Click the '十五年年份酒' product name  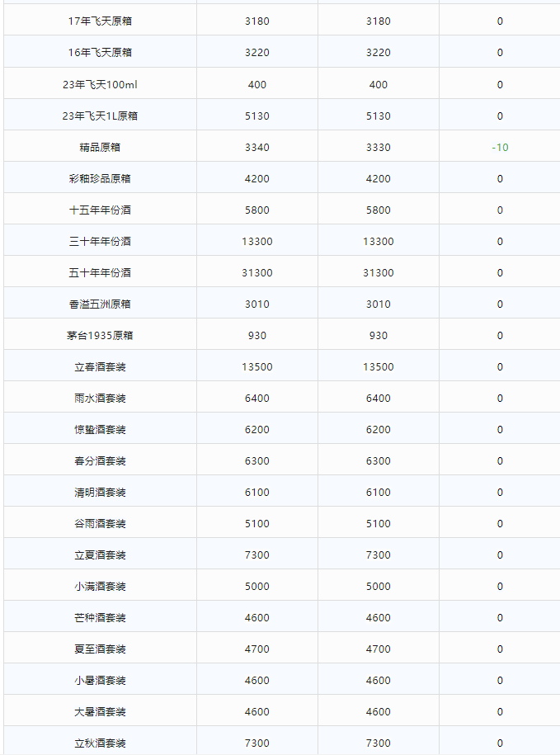coord(100,210)
